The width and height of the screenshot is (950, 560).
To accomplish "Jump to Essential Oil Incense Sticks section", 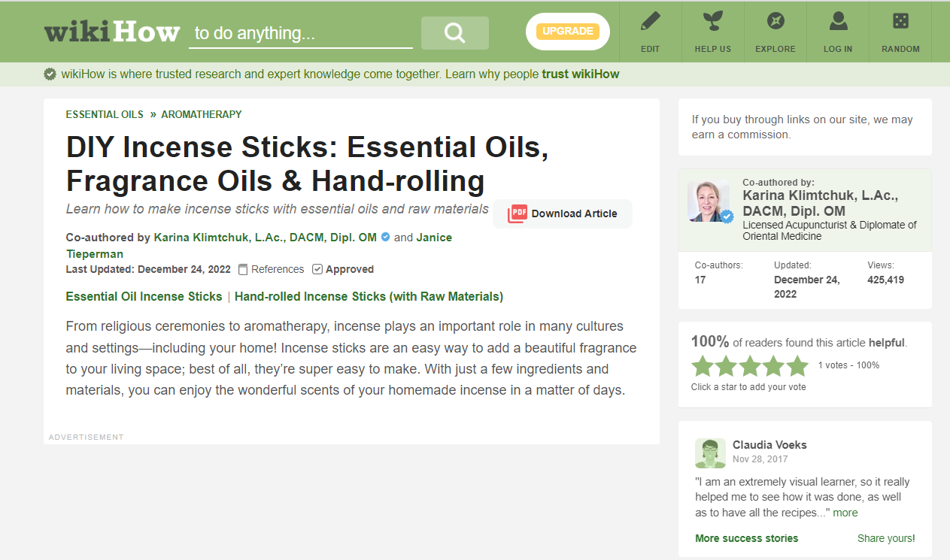I will tap(144, 296).
